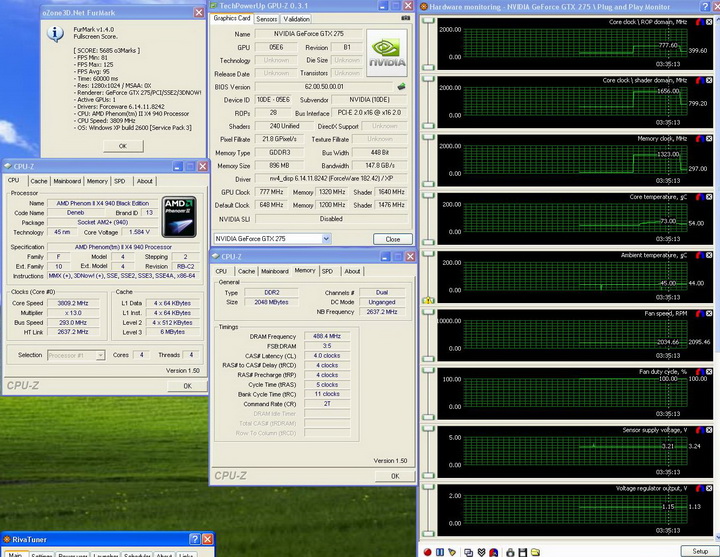Click the yellow folder open icon

[x=535, y=552]
